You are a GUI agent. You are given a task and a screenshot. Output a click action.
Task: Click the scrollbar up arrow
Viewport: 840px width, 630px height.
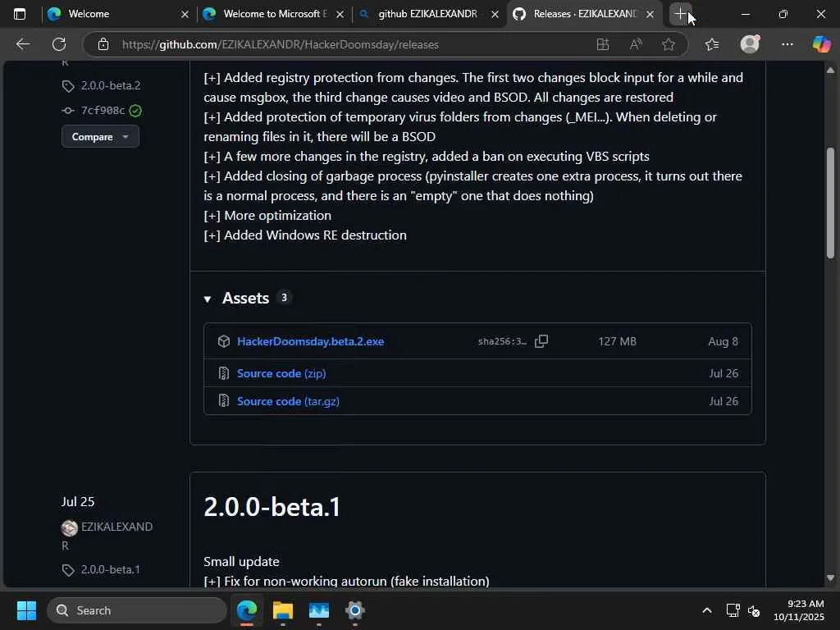point(830,71)
